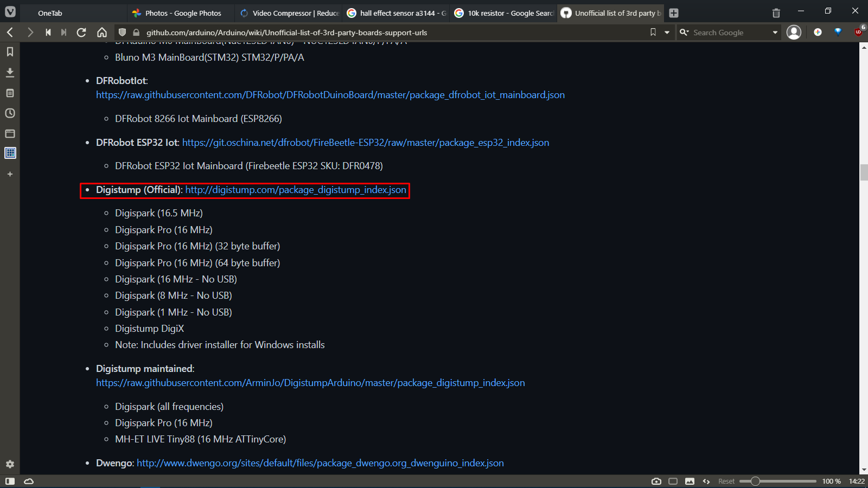Click scrollbar up arrow

[x=864, y=47]
